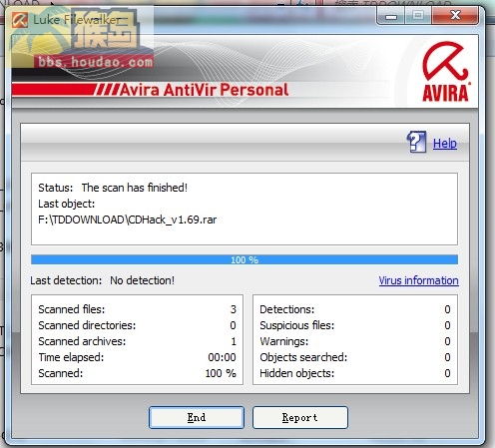495x448 pixels.
Task: Open the Virus information link
Action: [x=418, y=280]
